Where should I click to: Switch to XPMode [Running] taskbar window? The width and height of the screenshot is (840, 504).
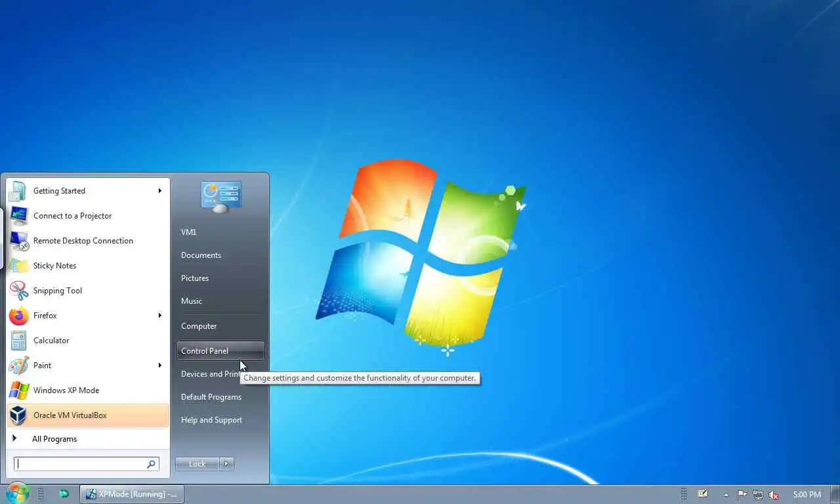pyautogui.click(x=132, y=494)
